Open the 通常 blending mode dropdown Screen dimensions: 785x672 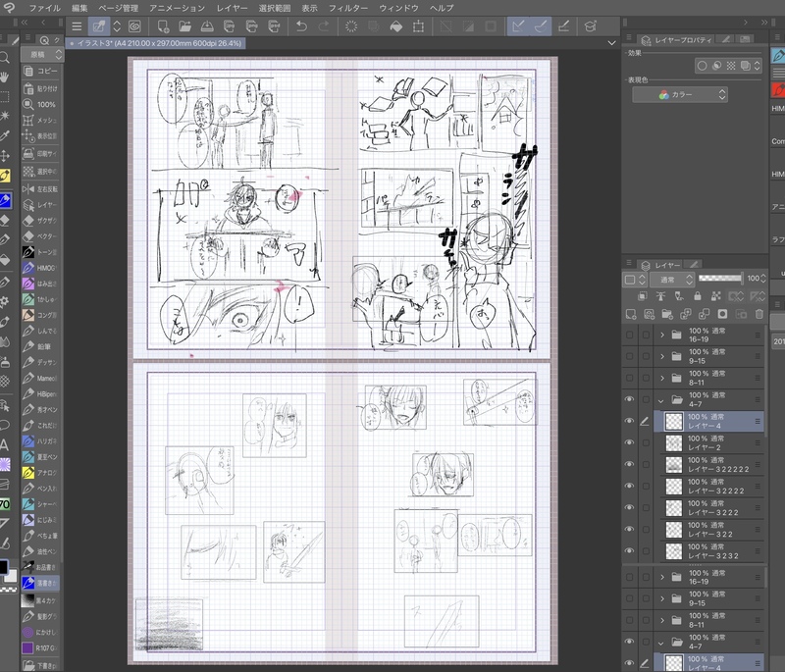674,280
